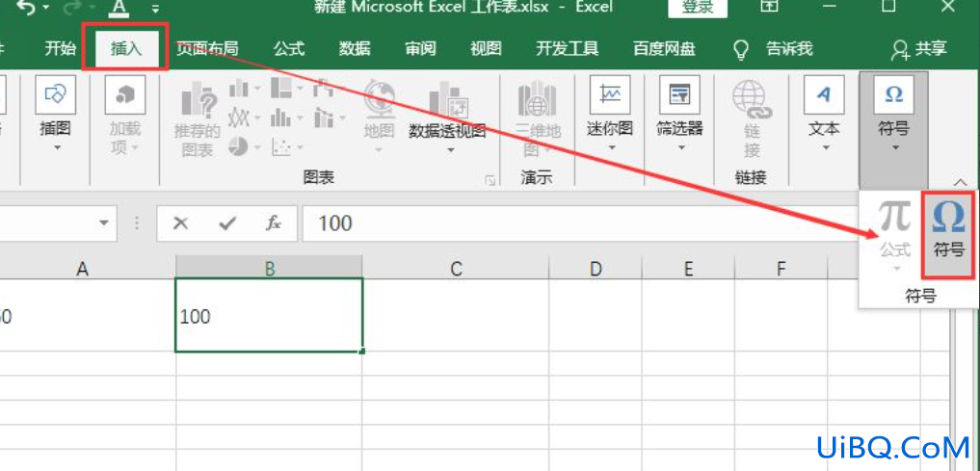Open the customize quick access toolbar arrow

(155, 9)
